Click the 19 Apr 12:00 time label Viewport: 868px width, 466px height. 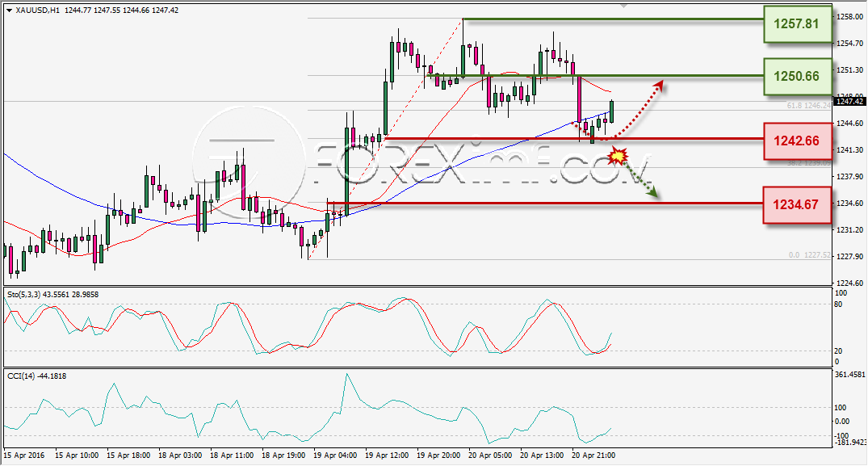(x=387, y=456)
